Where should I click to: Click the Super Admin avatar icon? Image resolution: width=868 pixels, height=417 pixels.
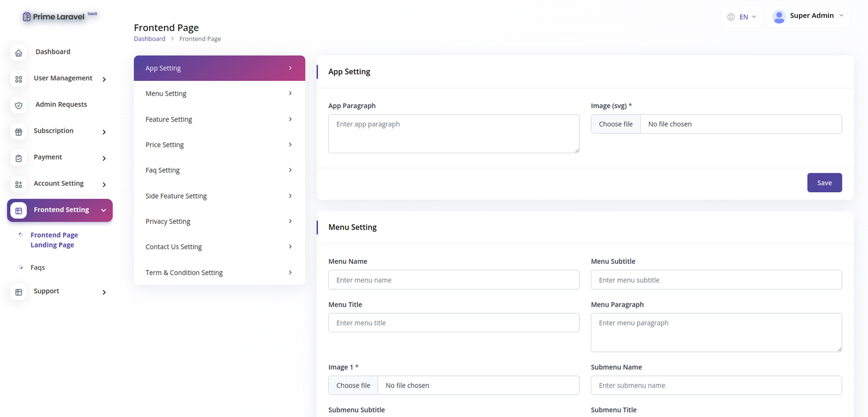[x=779, y=16]
